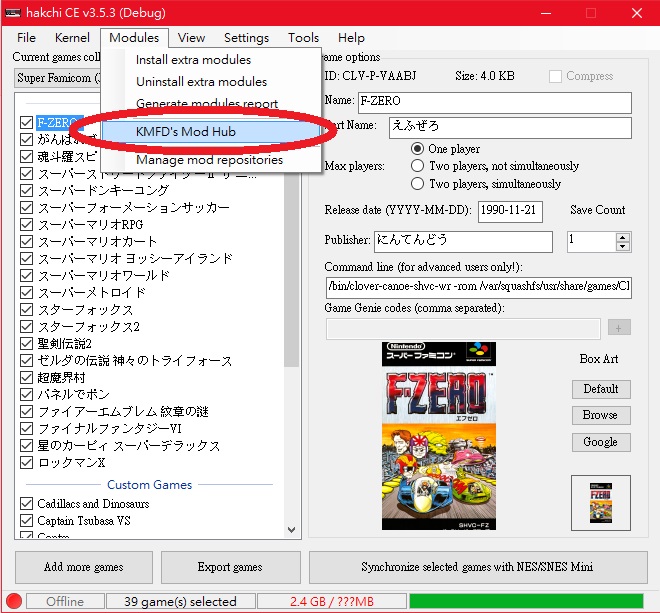Open the Super Famicom collection dropdown
This screenshot has width=660, height=613.
click(x=57, y=78)
